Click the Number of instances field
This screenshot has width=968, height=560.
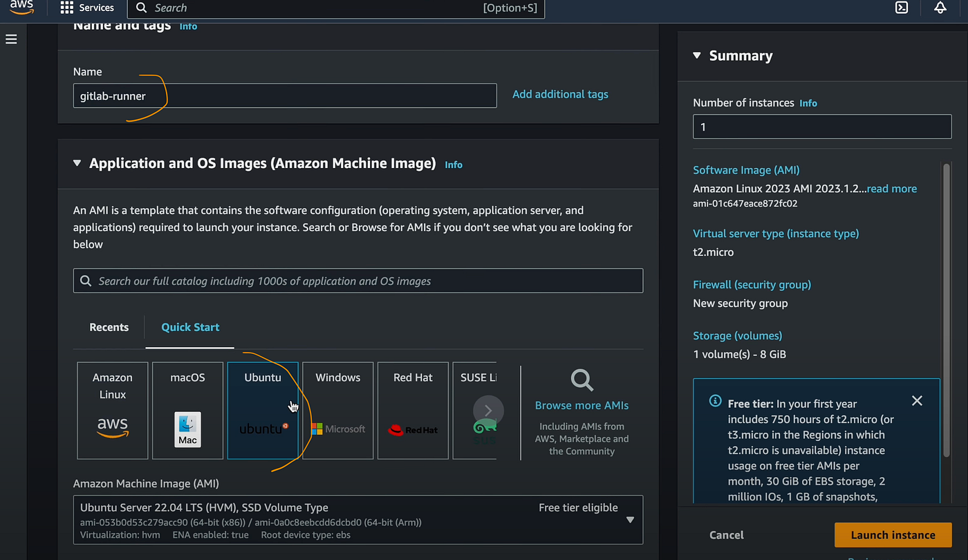click(822, 127)
